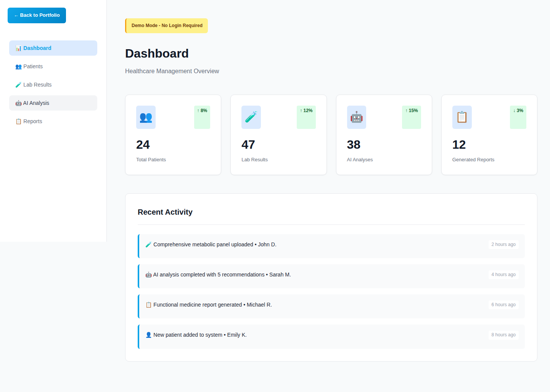Click the robot icon on the AI Analyses card
This screenshot has height=392, width=550.
tap(356, 117)
